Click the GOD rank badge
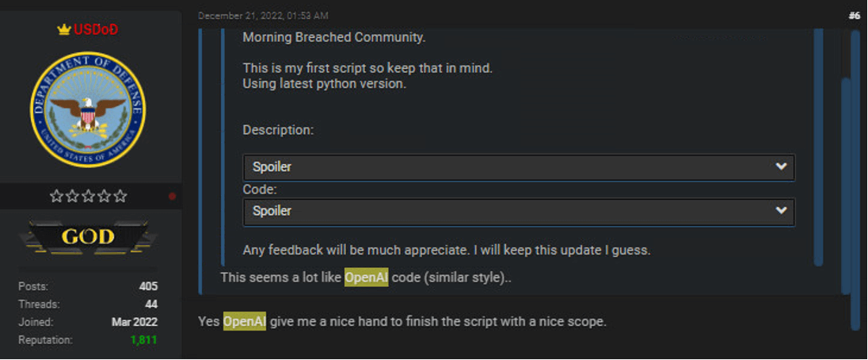Image resolution: width=868 pixels, height=360 pixels. point(88,236)
